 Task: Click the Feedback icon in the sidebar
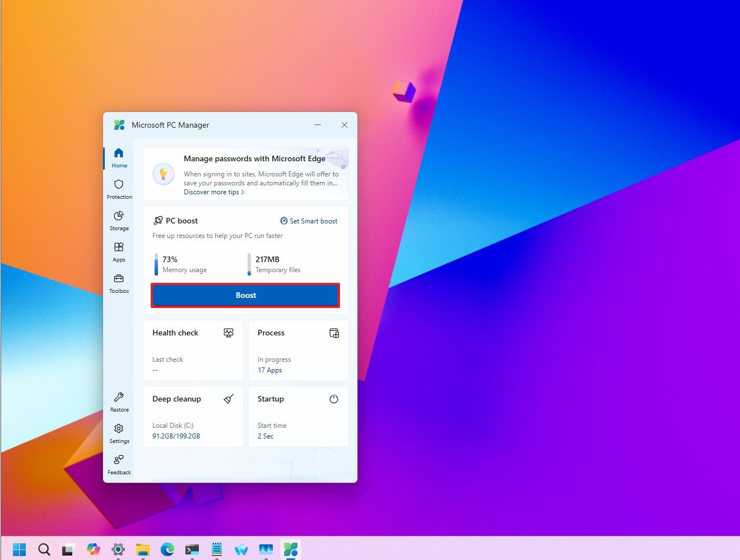tap(119, 464)
